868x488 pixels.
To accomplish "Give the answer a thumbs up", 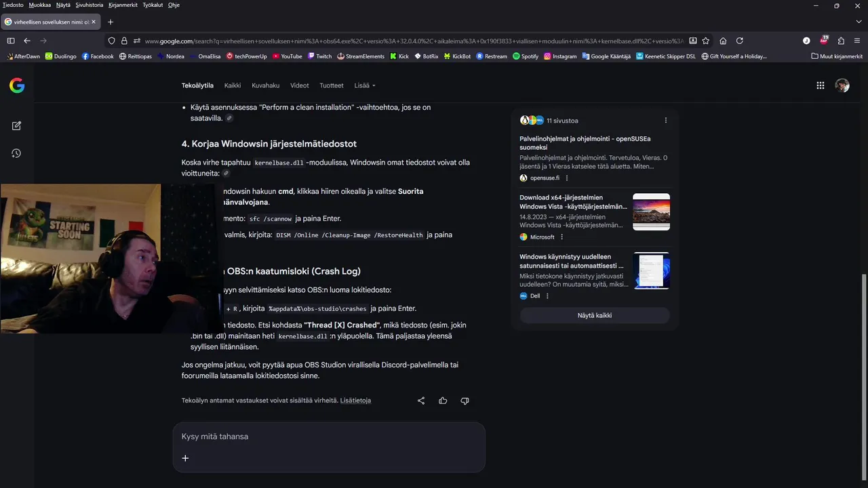I will 443,401.
